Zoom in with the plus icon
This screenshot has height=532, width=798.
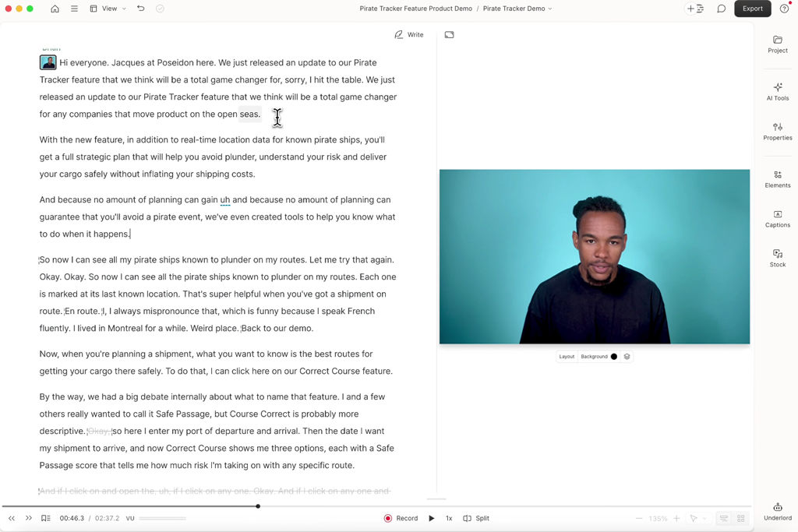[676, 518]
